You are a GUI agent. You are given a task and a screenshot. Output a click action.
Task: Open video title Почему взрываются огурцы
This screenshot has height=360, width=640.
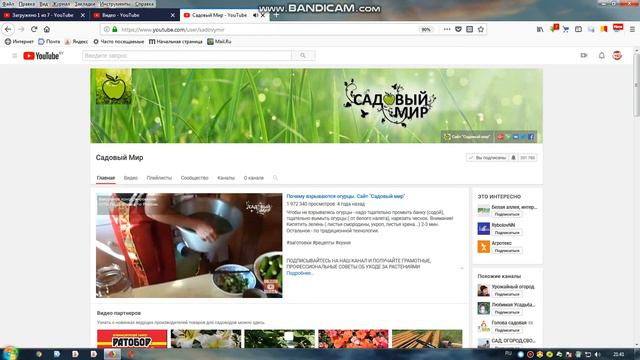(x=346, y=196)
